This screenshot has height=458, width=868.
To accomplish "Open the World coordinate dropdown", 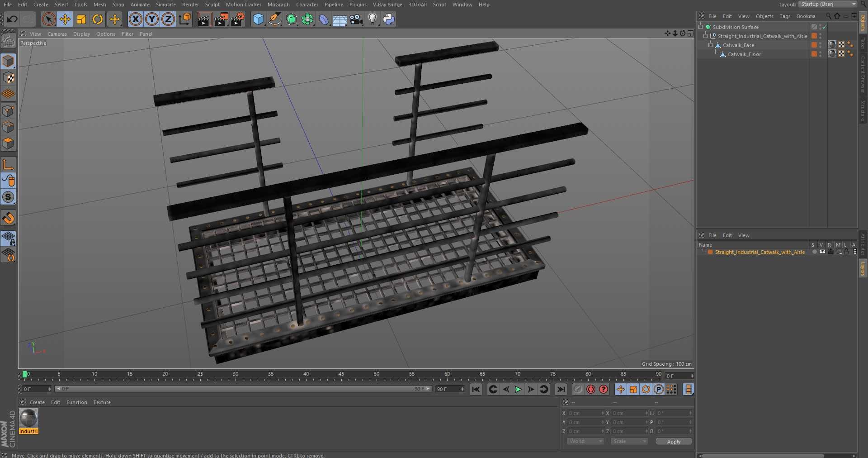I will point(585,441).
